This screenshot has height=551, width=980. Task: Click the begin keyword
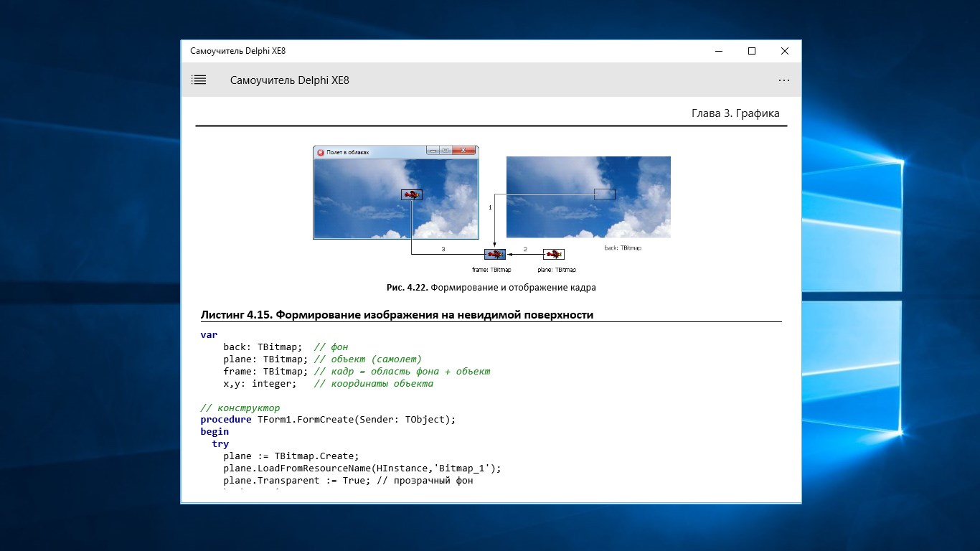coord(215,432)
